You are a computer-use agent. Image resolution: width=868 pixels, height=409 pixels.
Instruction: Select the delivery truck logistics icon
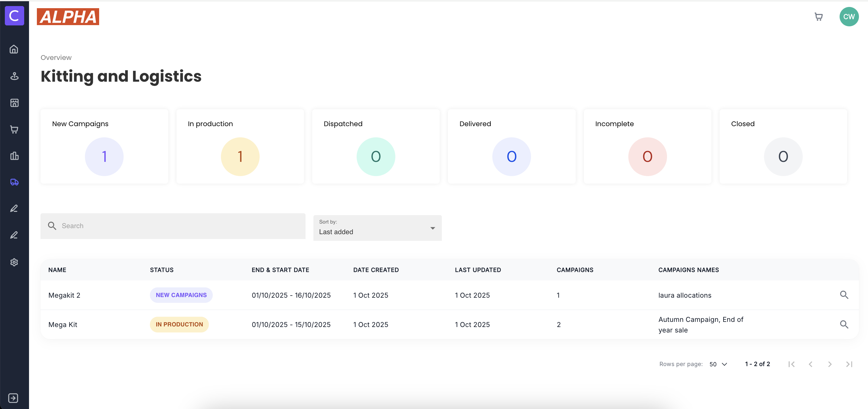[x=14, y=182]
